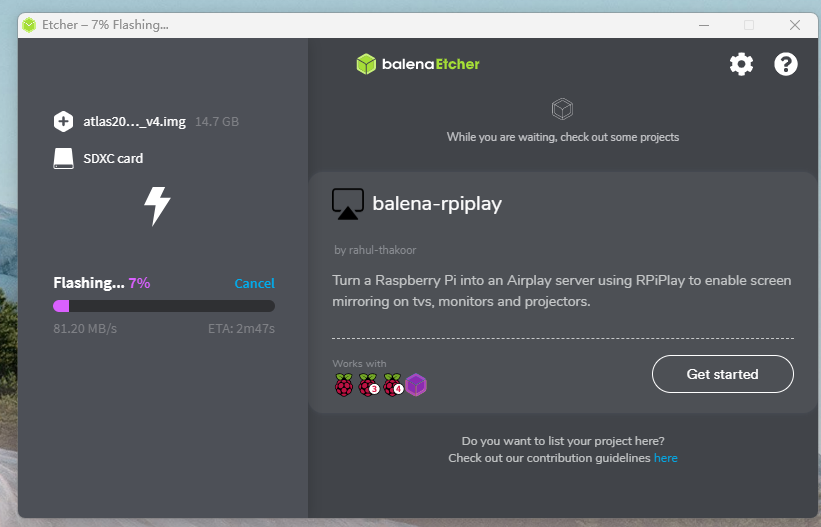Click the RPiPlay project description text
The image size is (821, 527).
tap(562, 291)
